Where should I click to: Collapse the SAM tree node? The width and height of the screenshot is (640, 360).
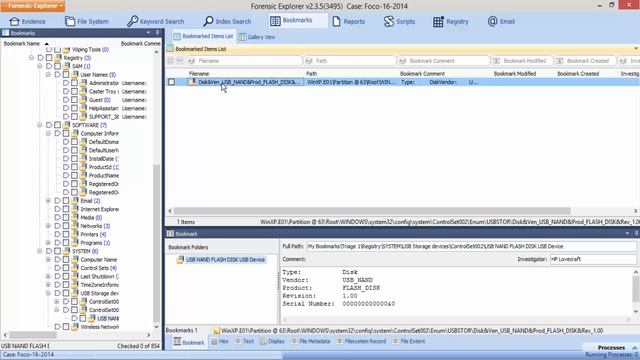coord(40,66)
